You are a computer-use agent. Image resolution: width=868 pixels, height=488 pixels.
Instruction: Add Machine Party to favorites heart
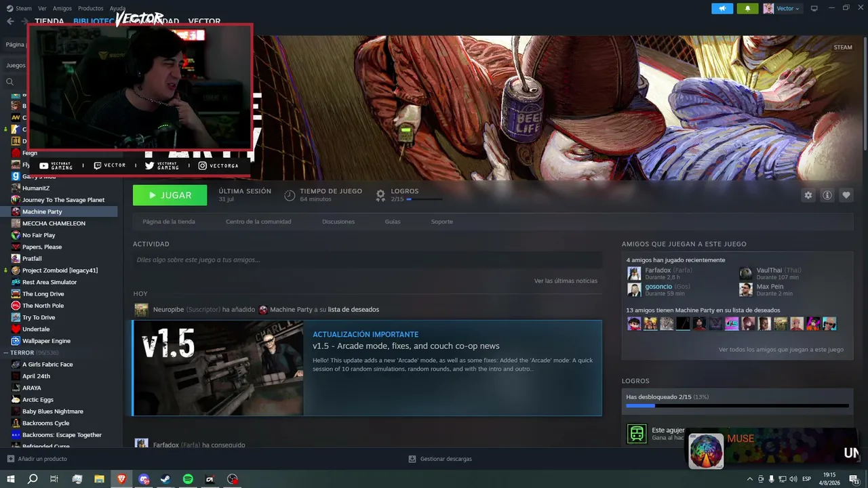846,195
